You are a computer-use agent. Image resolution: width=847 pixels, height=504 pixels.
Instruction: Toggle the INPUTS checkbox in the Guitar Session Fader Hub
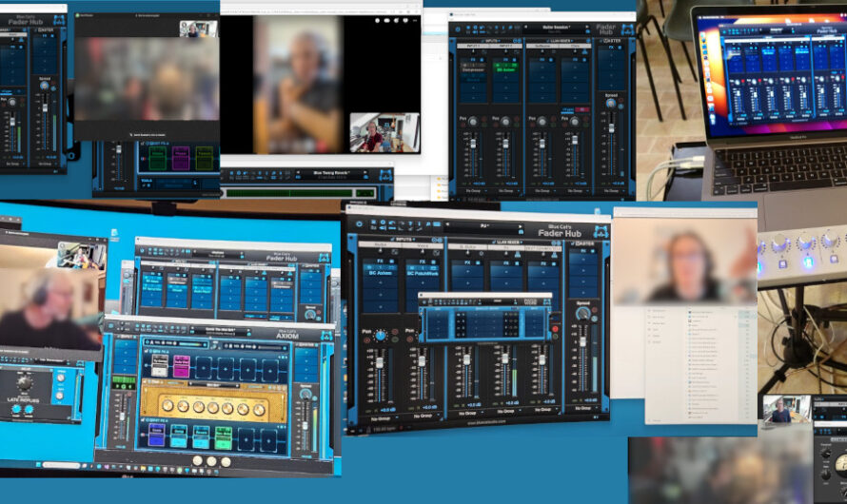tap(483, 41)
